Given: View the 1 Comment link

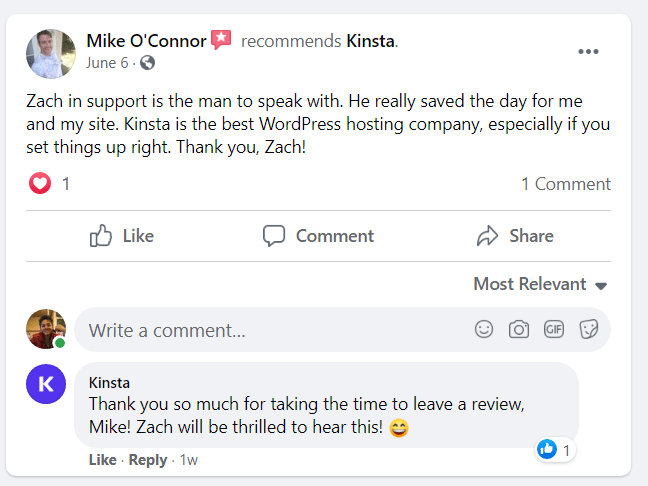Looking at the screenshot, I should [x=565, y=184].
